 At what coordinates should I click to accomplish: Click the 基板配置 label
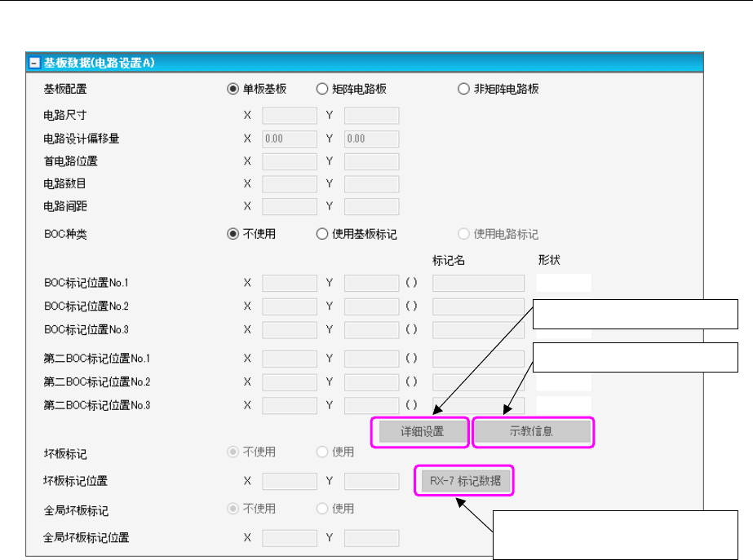point(65,89)
